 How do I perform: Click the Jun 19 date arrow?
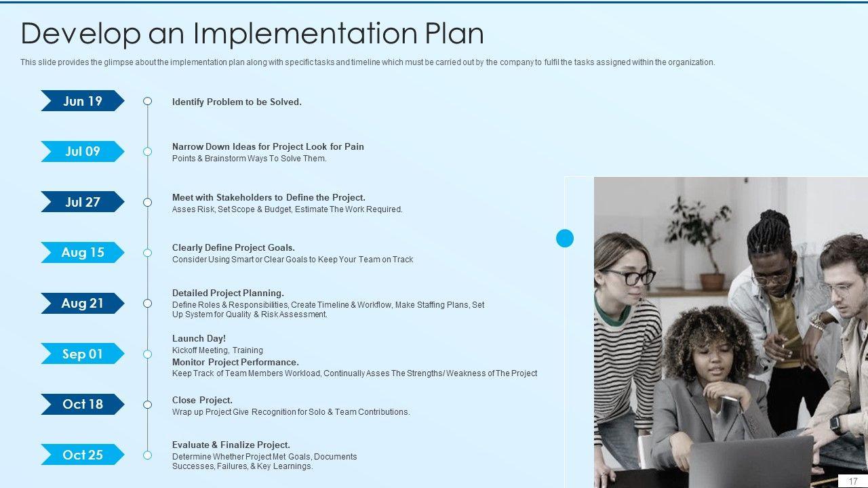coord(83,101)
